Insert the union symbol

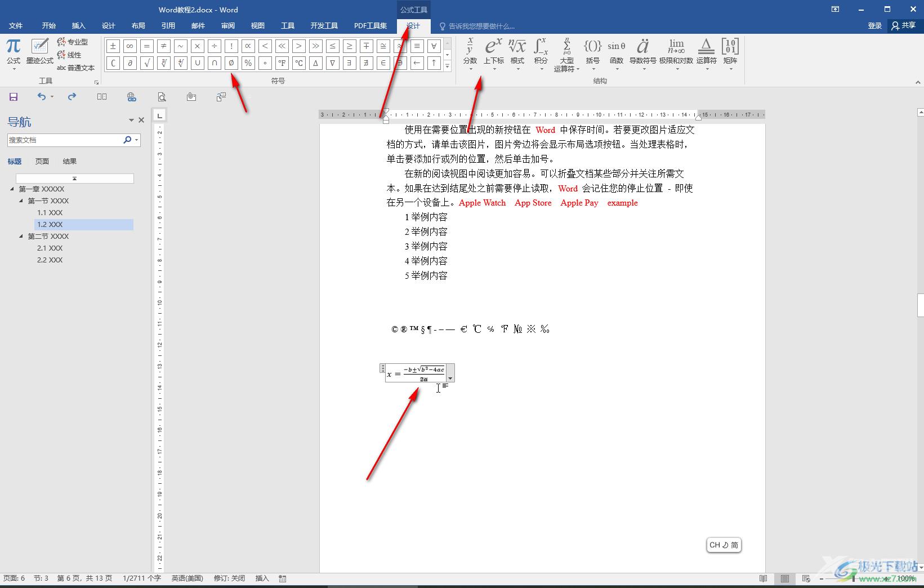point(198,63)
